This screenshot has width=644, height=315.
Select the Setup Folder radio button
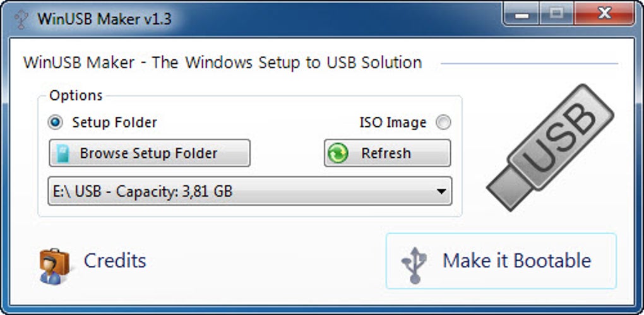pos(56,122)
